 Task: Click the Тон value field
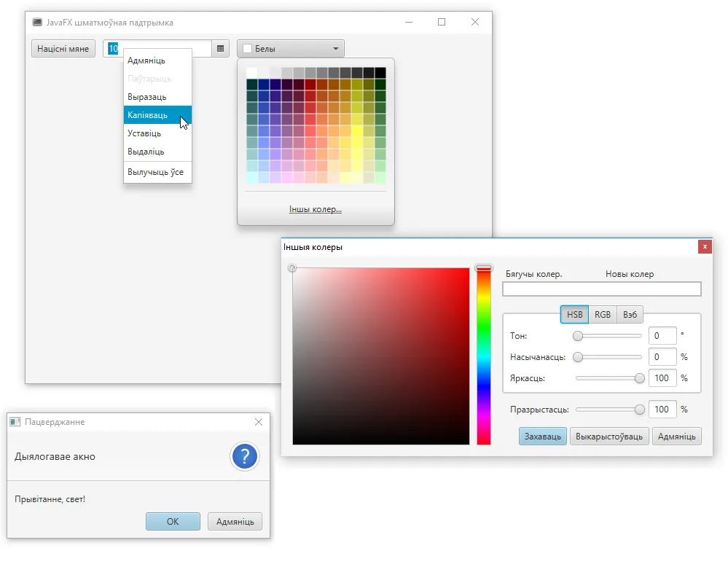pyautogui.click(x=662, y=336)
